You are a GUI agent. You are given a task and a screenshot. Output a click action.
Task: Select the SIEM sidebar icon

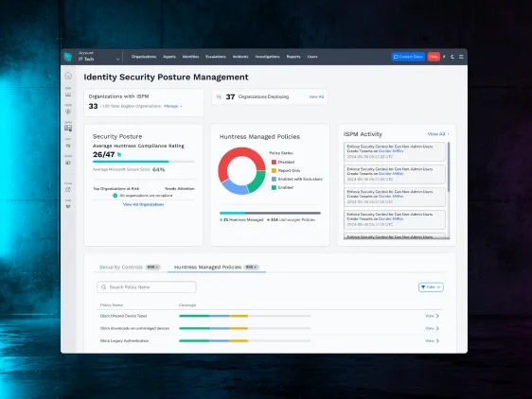click(68, 163)
